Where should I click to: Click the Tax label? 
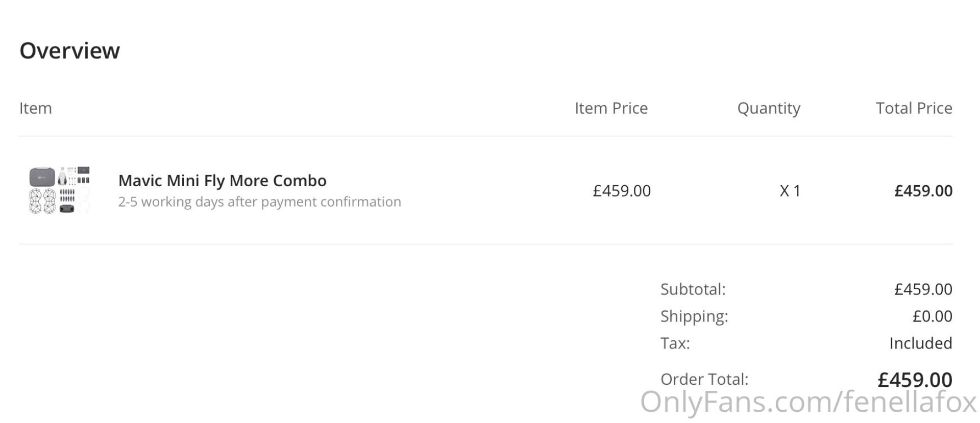[675, 343]
